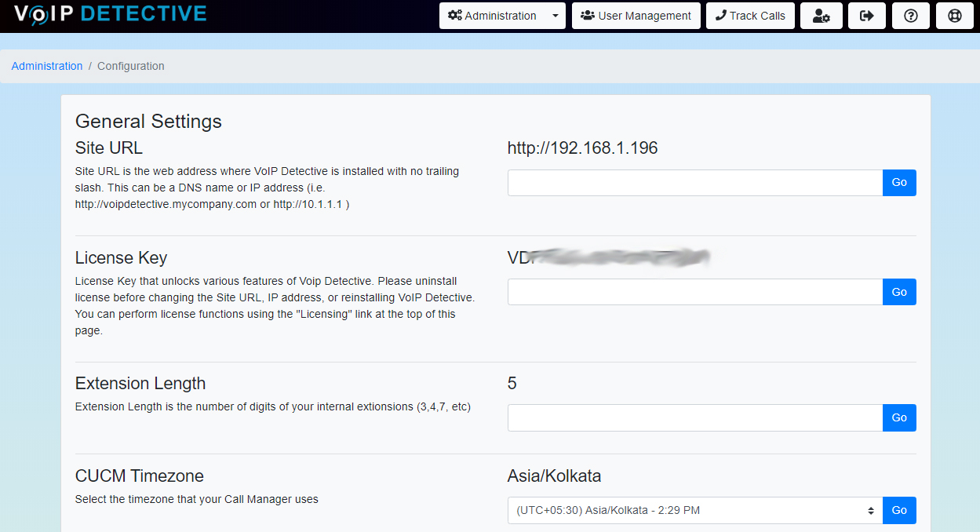
Task: Open the CUCM Timezone dropdown
Action: [x=695, y=510]
